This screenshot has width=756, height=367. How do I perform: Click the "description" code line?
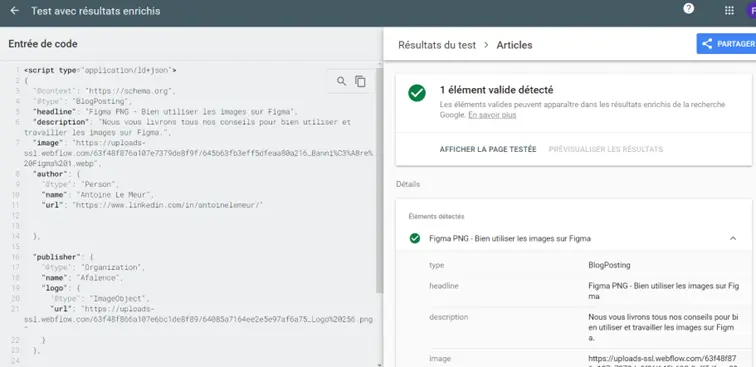click(x=188, y=127)
